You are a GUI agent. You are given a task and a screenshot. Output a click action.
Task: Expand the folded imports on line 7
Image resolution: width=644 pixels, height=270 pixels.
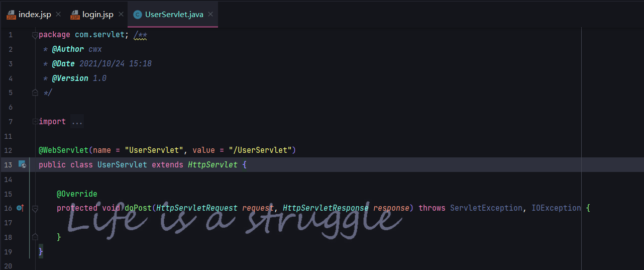(x=35, y=122)
